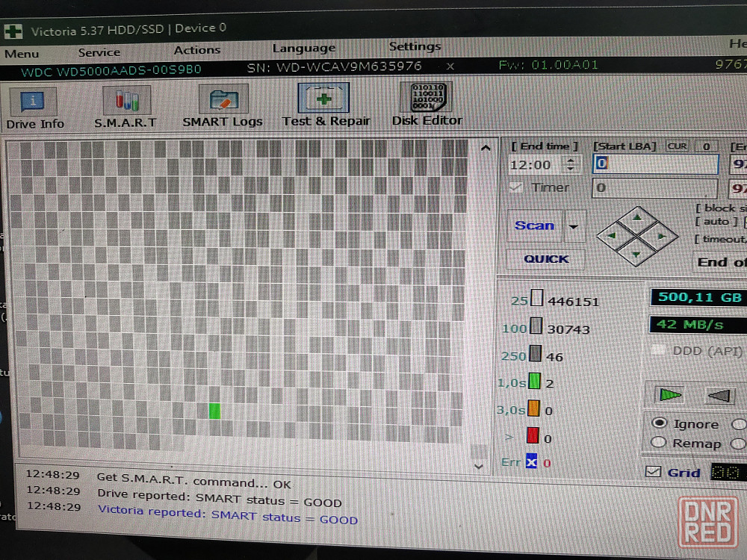Viewport: 747px width, 560px height.
Task: Click the up arrow on navigation diamond
Action: click(637, 218)
